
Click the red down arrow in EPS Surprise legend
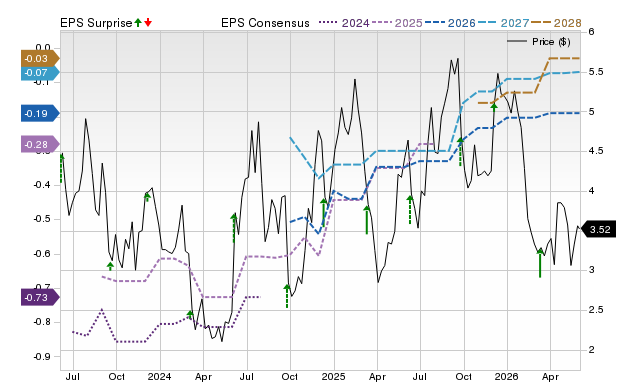[148, 23]
